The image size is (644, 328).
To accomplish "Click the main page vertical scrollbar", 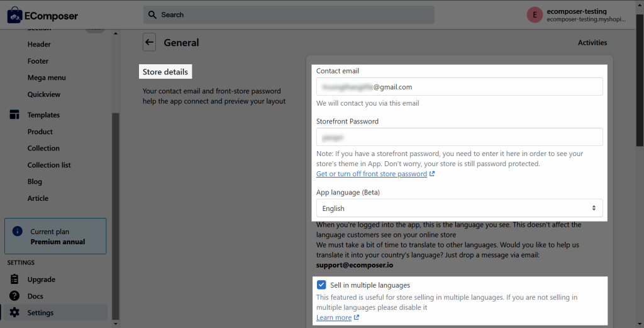I will point(640,81).
